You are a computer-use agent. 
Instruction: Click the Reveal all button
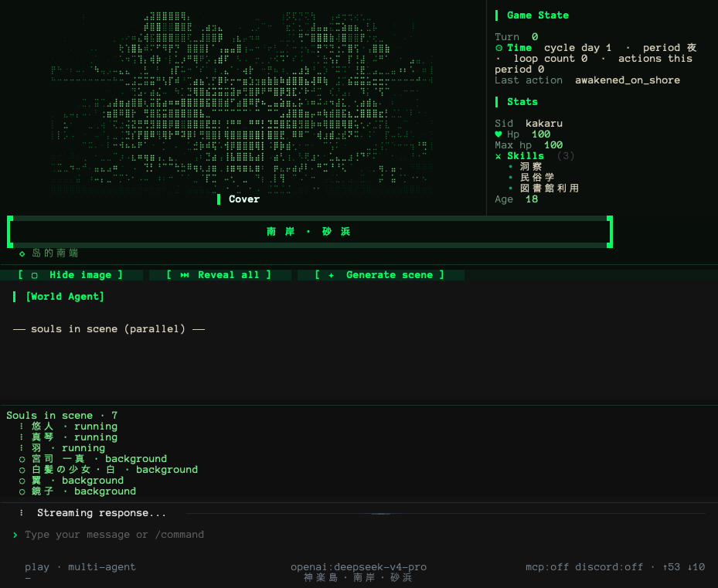[x=219, y=275]
